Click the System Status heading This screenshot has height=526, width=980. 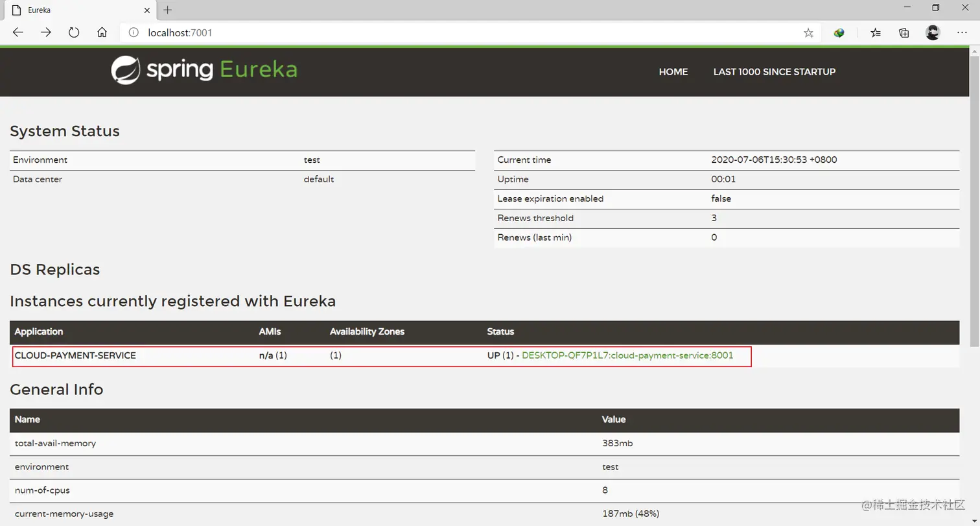(x=65, y=131)
